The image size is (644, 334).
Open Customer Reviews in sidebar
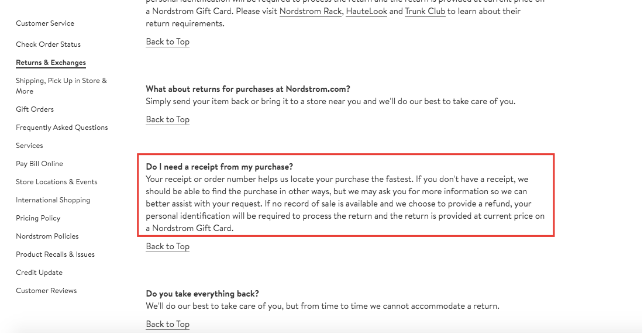coord(46,291)
